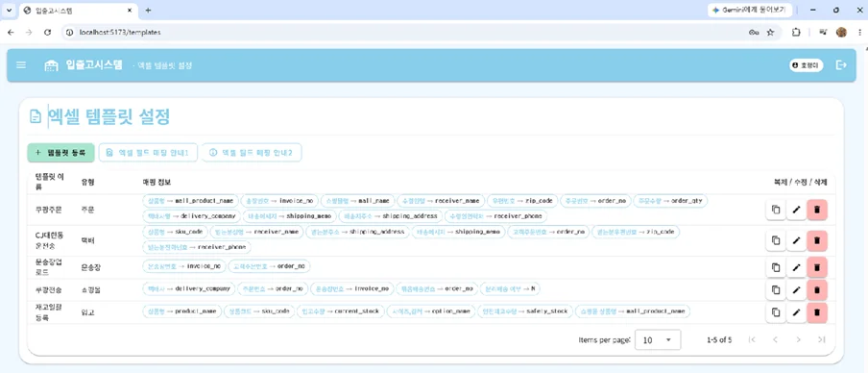Copy the 재고일괄등록 template row
Viewport: 868px width, 373px height.
coord(776,312)
